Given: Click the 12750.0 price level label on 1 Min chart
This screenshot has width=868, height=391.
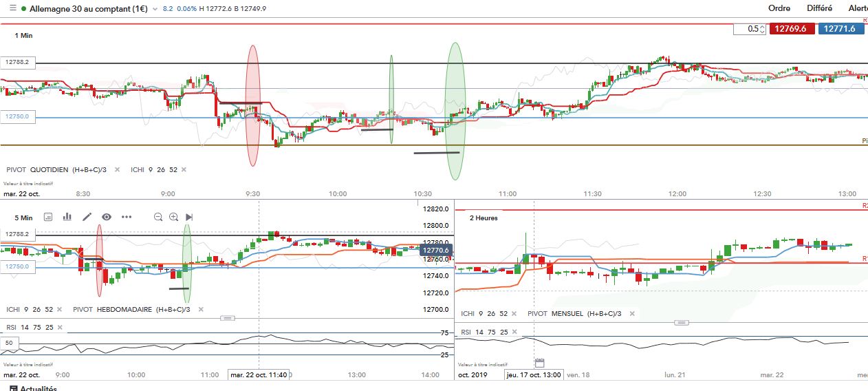Looking at the screenshot, I should click(18, 116).
